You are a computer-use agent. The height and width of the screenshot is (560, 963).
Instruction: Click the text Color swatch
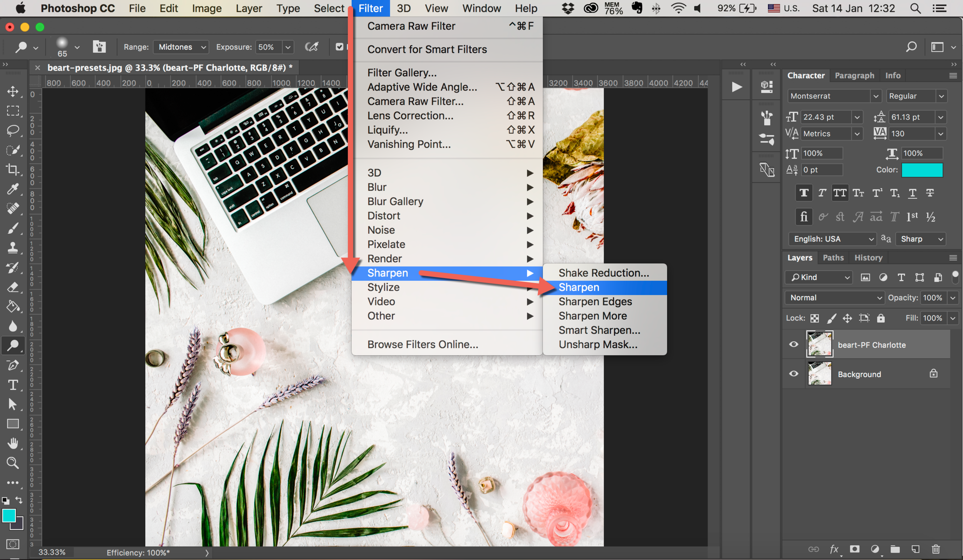(922, 170)
